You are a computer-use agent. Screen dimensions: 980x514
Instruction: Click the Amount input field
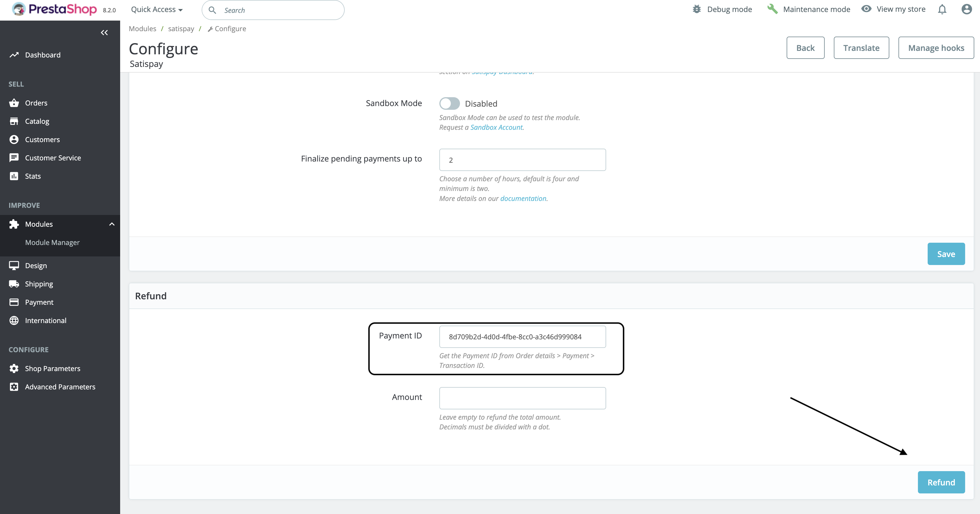[x=522, y=398]
